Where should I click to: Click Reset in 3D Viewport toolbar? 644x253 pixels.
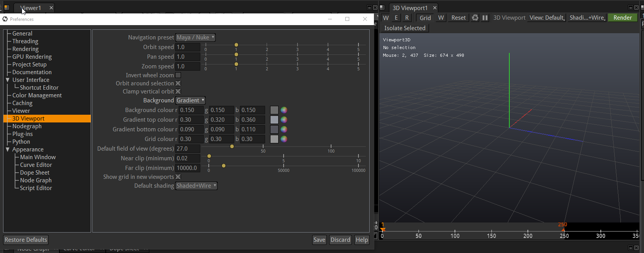pos(458,18)
